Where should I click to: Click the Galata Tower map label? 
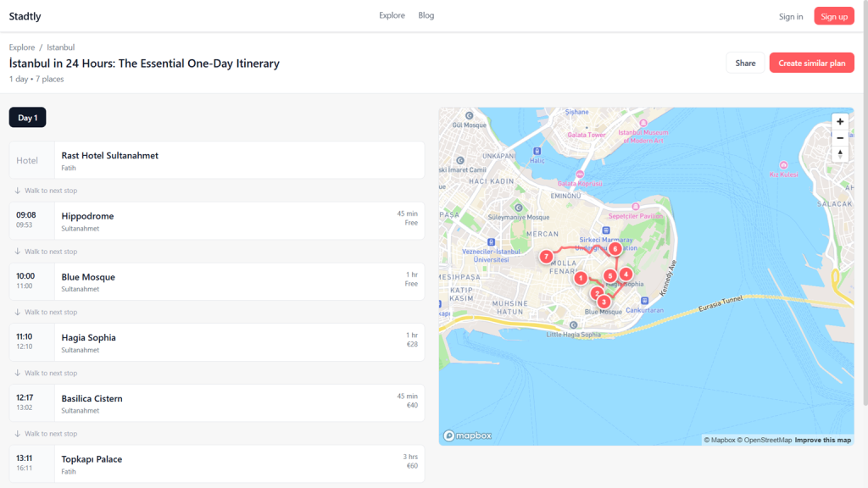[x=587, y=135]
